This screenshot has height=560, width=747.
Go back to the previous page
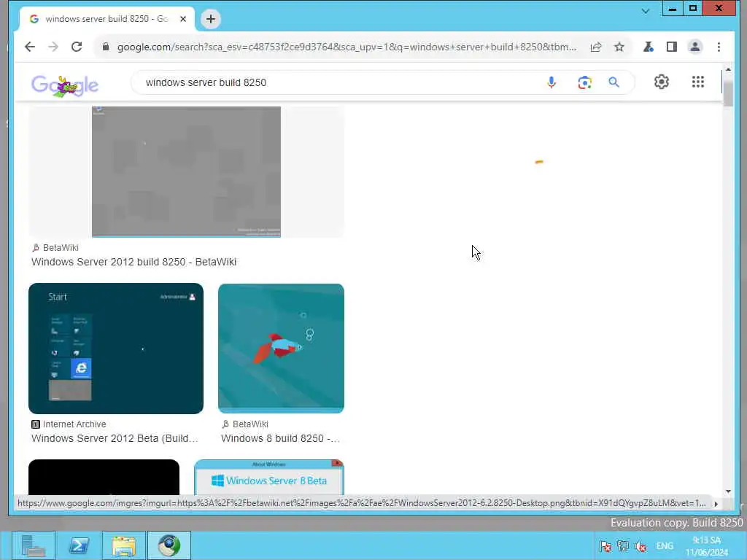29,47
